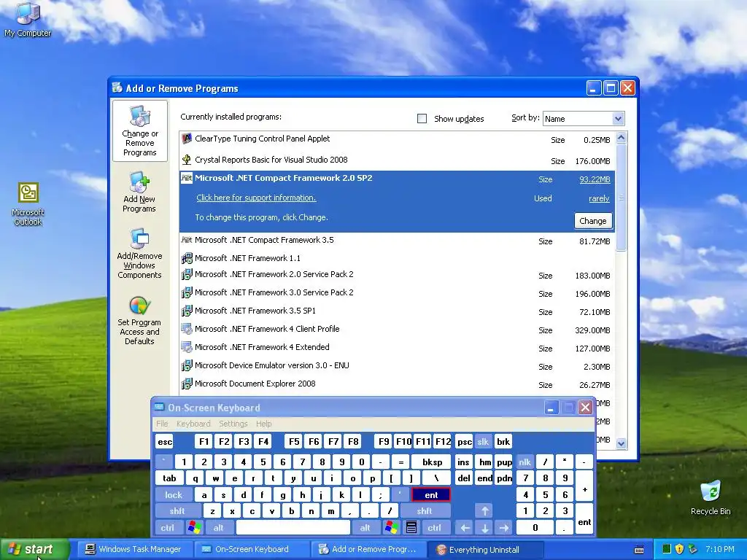Click the security shield tray icon
The image size is (747, 560).
pos(679,549)
